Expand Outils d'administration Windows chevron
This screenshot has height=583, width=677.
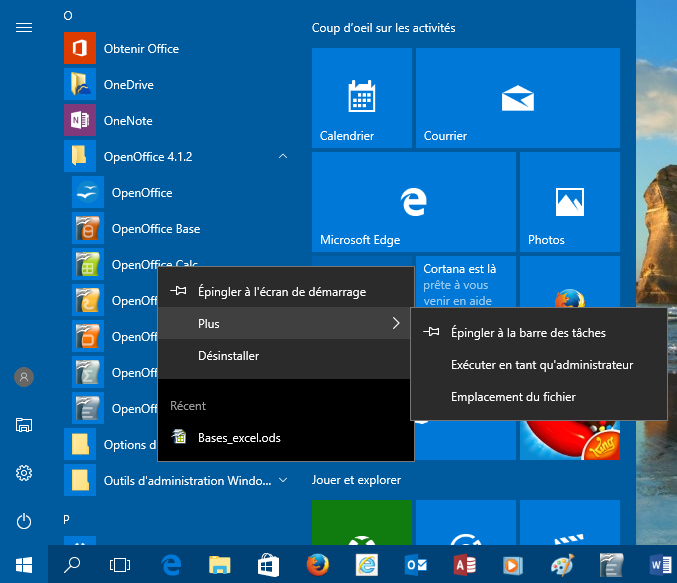283,480
